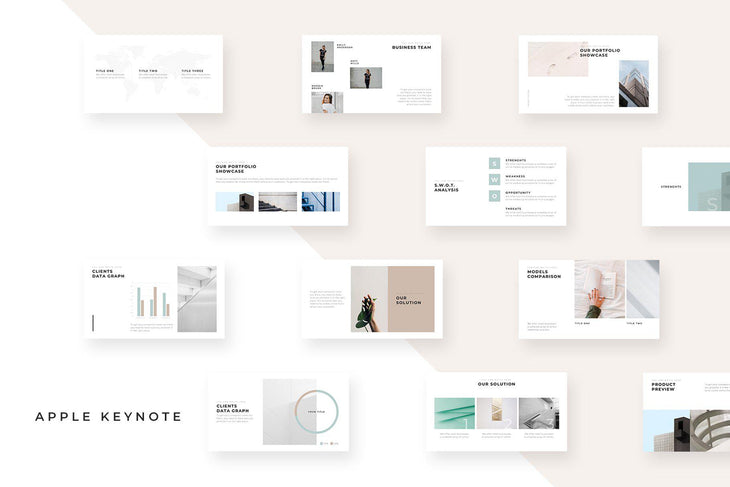This screenshot has height=487, width=730.
Task: Select the blue building image in portfolio strip
Action: click(x=321, y=202)
